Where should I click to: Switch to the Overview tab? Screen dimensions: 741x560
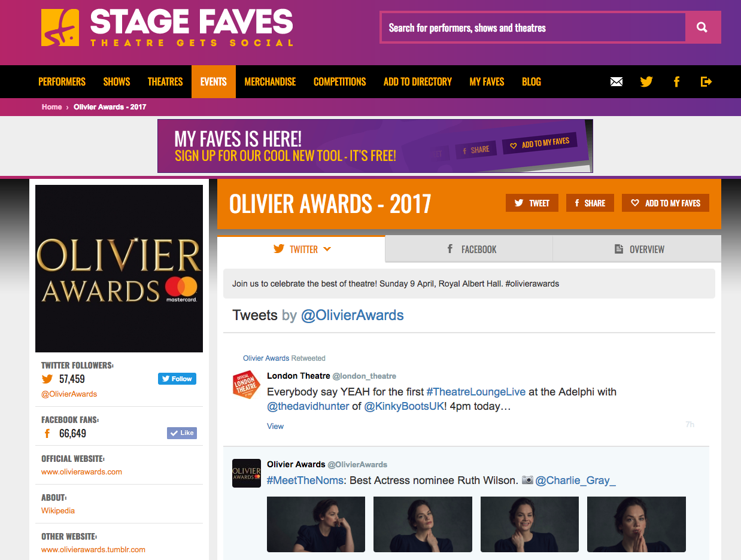[x=637, y=249]
